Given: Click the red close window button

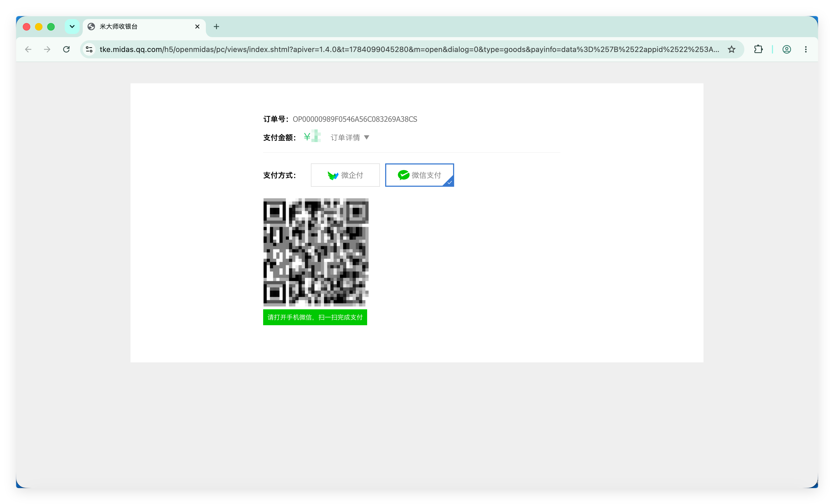Looking at the screenshot, I should click(27, 27).
